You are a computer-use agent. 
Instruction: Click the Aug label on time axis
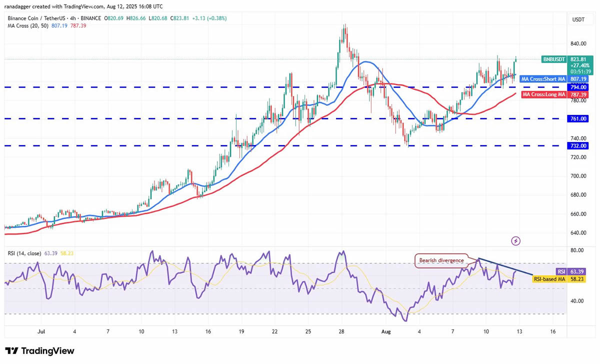click(x=386, y=331)
